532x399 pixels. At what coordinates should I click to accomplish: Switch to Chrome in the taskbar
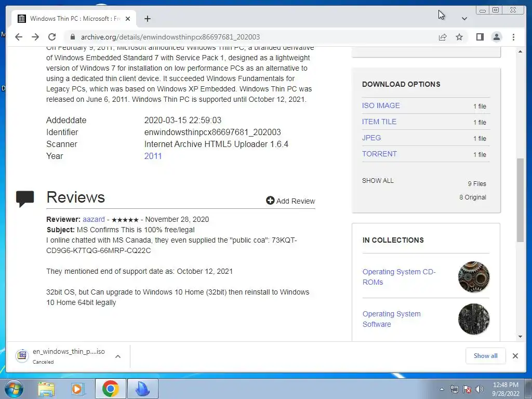tap(110, 389)
